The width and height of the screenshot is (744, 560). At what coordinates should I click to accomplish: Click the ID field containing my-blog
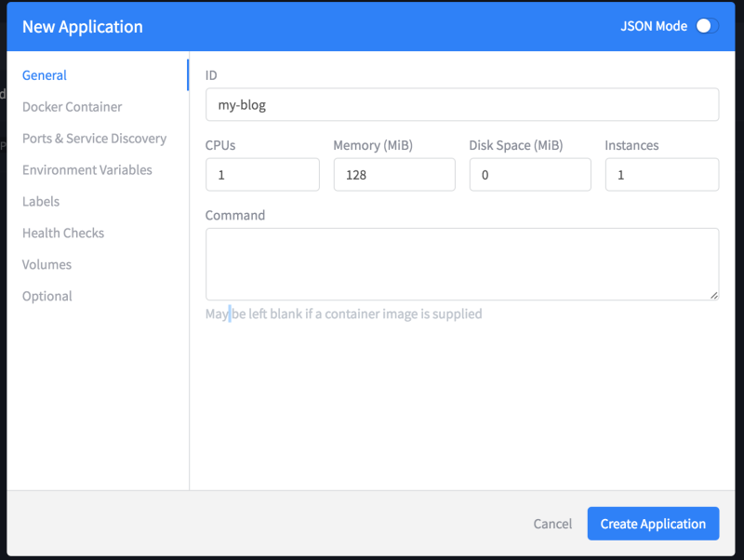point(461,105)
